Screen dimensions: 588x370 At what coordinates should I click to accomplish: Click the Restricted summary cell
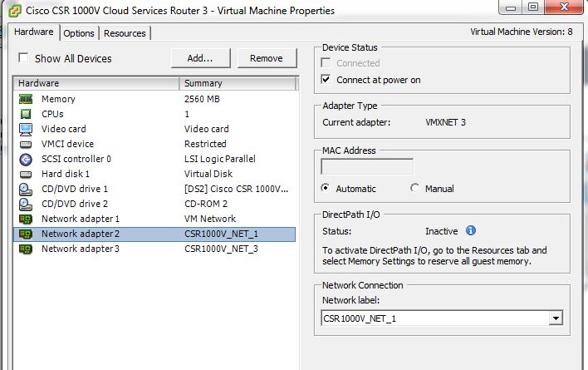point(205,144)
